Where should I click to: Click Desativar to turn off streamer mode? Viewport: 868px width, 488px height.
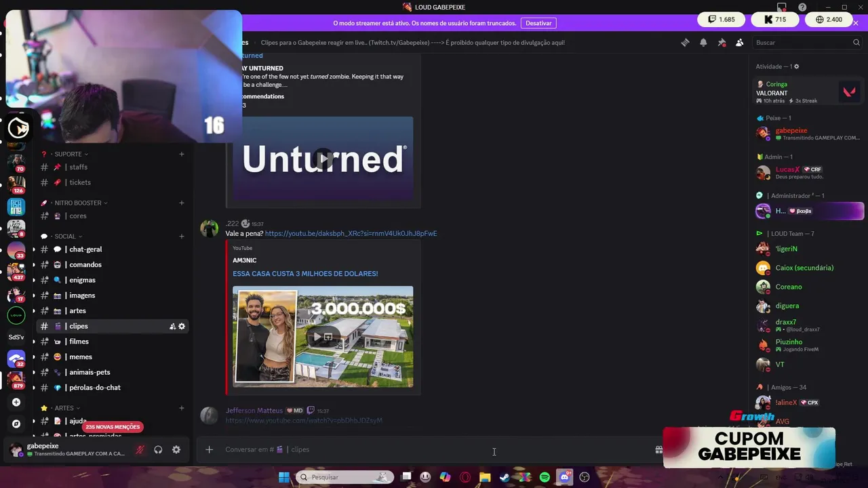(538, 23)
